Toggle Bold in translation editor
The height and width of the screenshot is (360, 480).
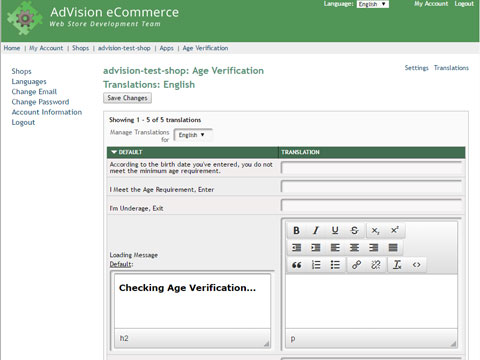[x=296, y=230]
